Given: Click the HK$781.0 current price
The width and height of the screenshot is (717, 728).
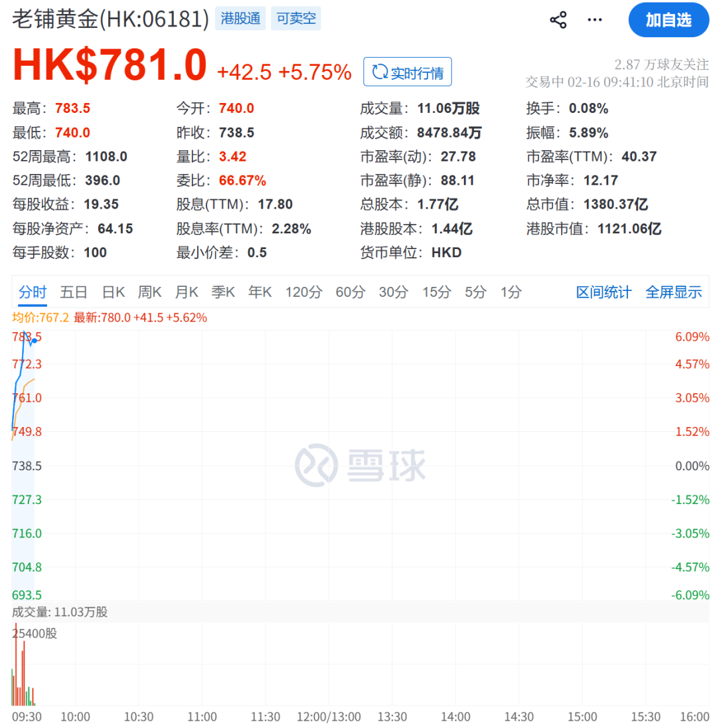Looking at the screenshot, I should pyautogui.click(x=110, y=64).
